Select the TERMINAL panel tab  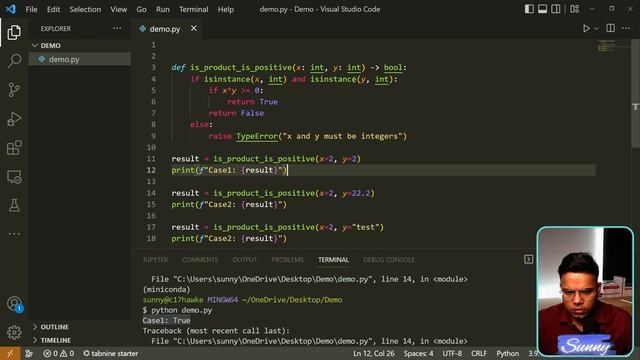click(x=333, y=260)
